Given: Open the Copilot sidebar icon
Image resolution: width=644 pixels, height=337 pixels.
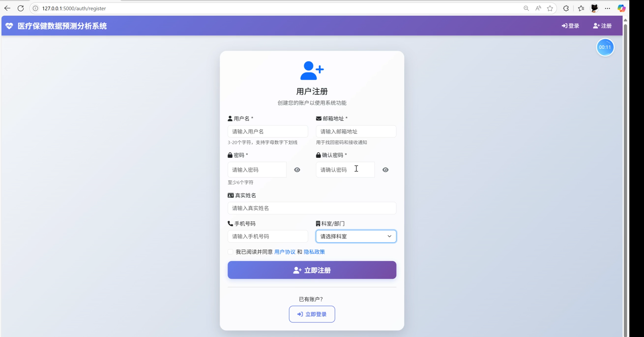Looking at the screenshot, I should pyautogui.click(x=621, y=8).
